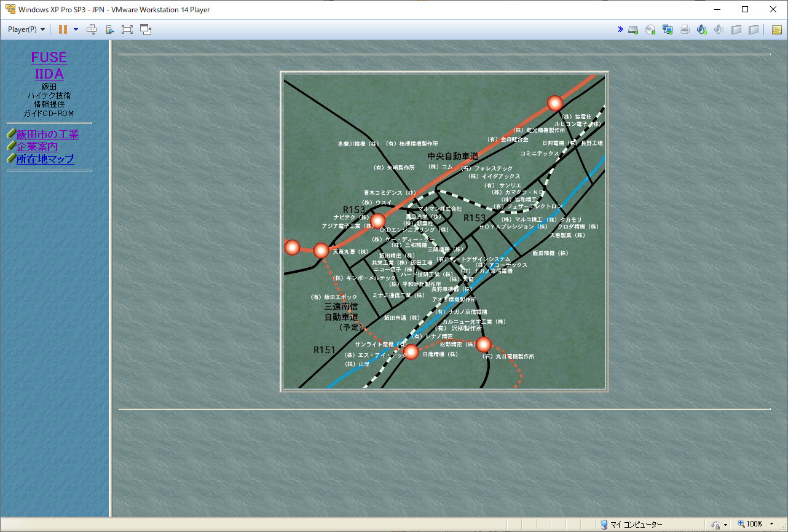Click the (株) 山岸 label

357,364
